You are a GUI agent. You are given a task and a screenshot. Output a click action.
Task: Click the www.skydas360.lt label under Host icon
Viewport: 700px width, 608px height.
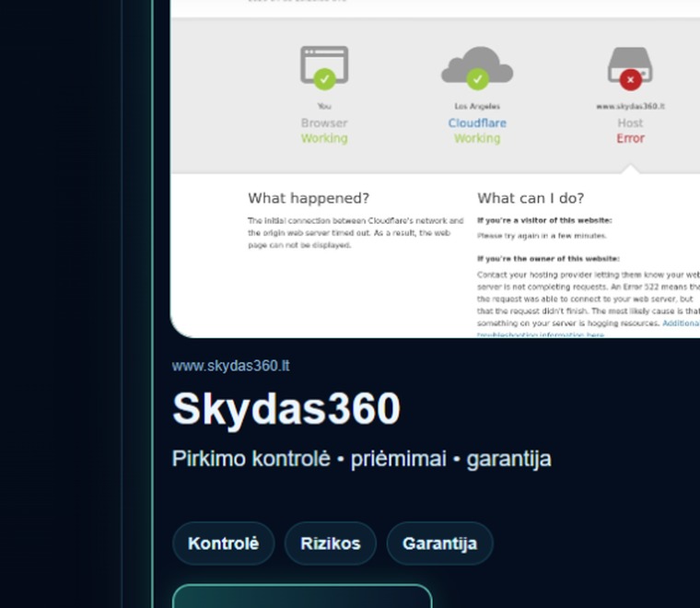click(x=630, y=106)
